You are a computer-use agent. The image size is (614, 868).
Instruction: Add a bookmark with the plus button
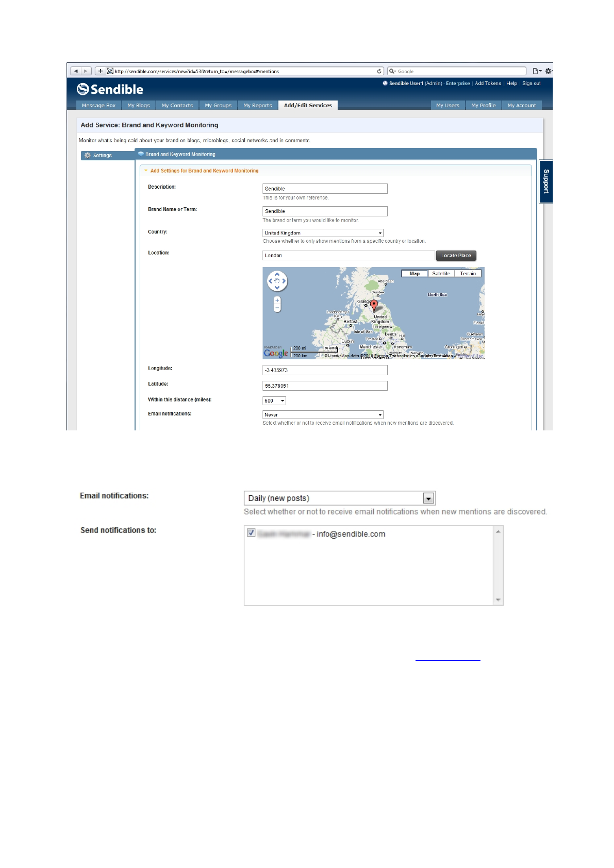(x=100, y=71)
